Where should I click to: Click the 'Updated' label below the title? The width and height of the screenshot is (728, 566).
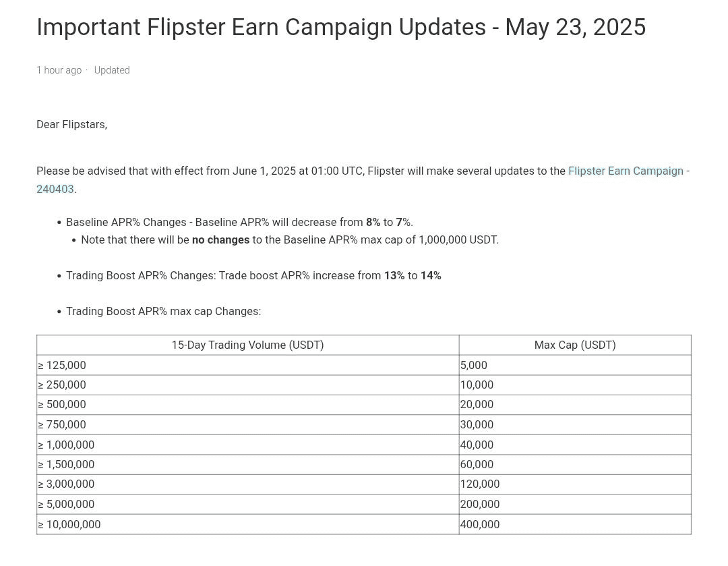click(112, 70)
